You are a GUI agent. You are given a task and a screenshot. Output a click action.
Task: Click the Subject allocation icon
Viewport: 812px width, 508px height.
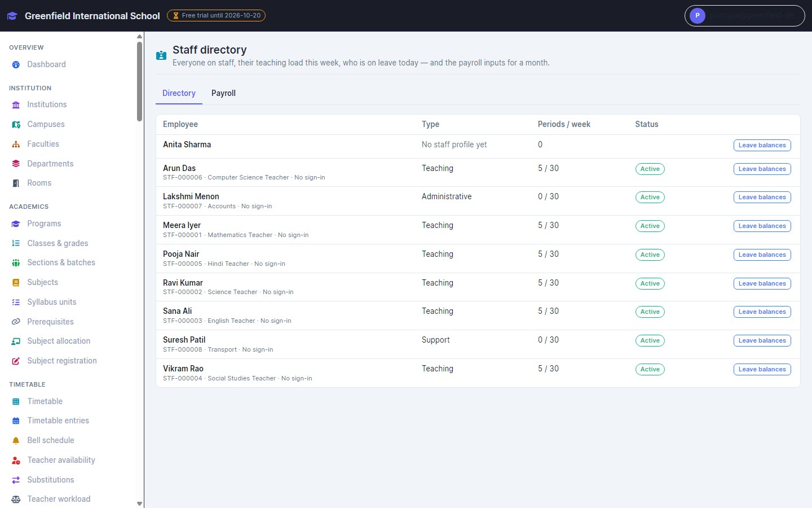click(x=16, y=341)
